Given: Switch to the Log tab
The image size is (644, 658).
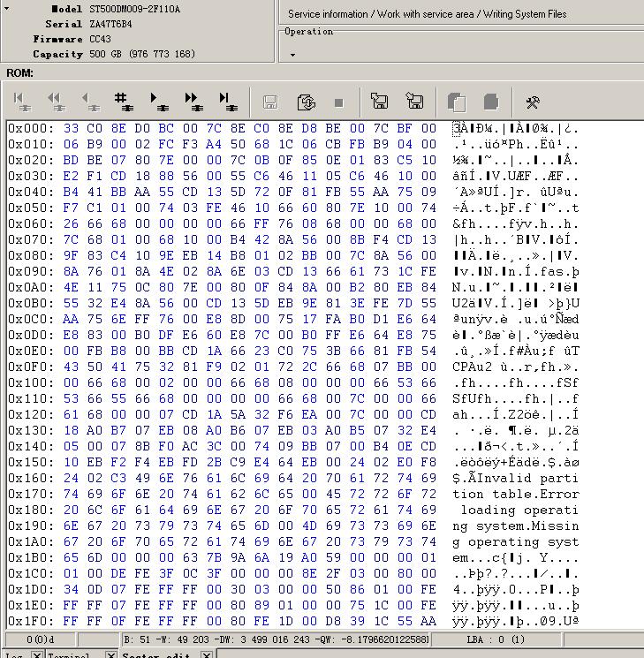Looking at the screenshot, I should 14,654.
